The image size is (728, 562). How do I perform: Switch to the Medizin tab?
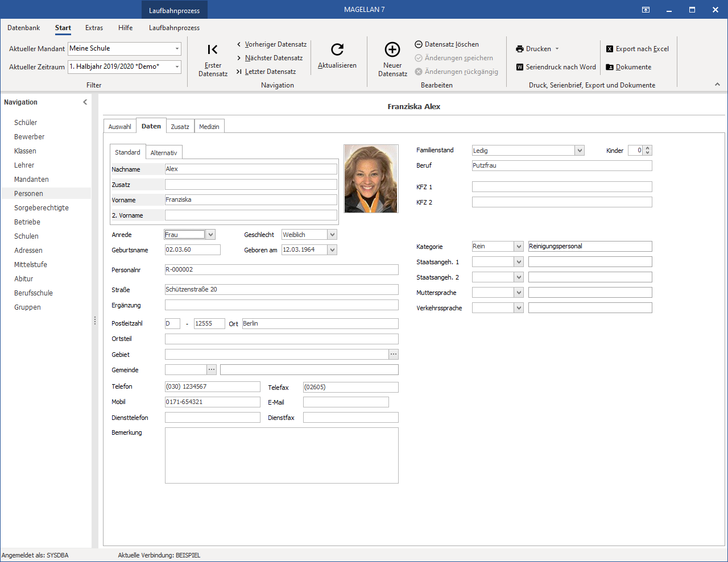click(x=209, y=127)
